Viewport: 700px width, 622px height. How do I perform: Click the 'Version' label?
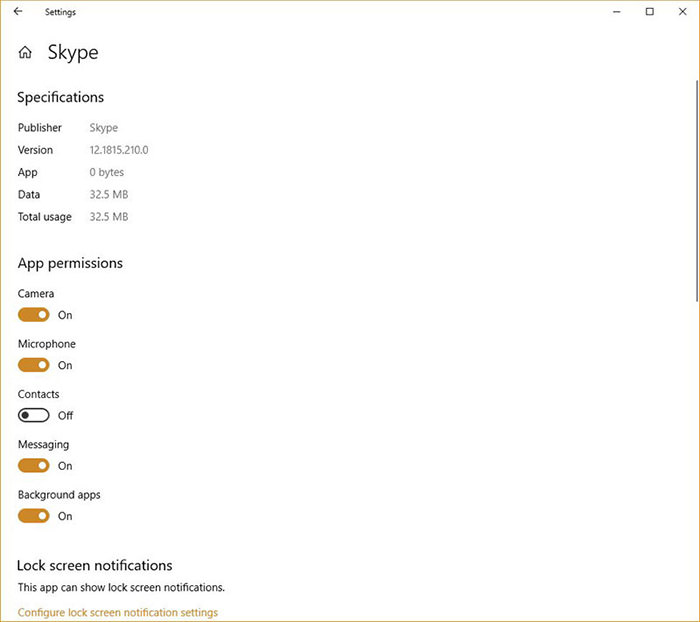point(35,150)
